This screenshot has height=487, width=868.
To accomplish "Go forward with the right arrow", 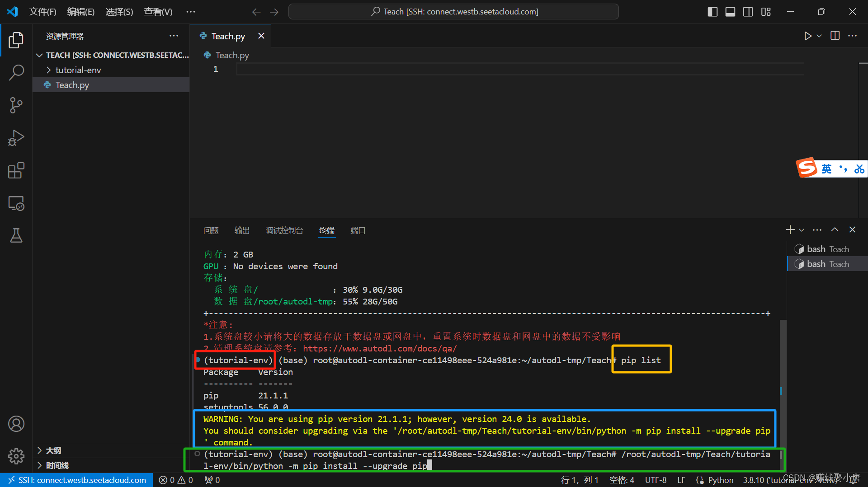I will coord(274,12).
